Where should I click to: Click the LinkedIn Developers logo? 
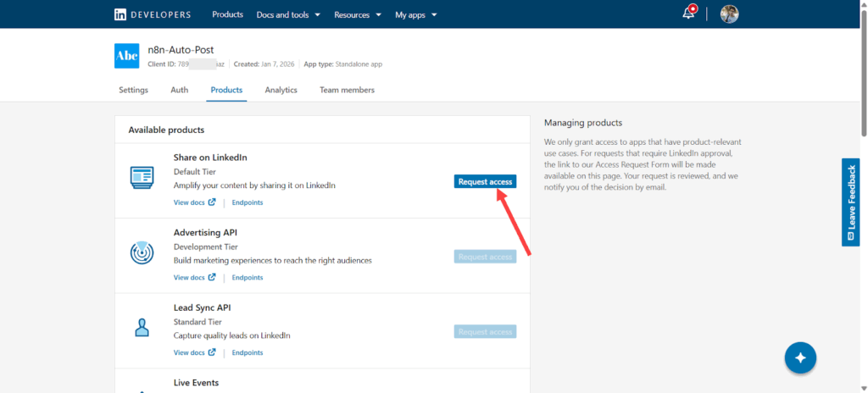(153, 14)
